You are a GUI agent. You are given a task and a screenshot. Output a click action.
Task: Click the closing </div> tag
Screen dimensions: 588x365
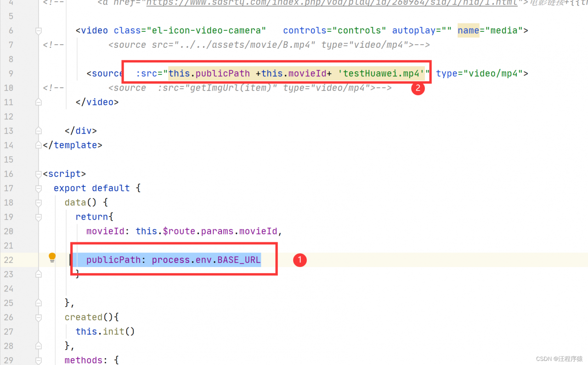pos(81,131)
